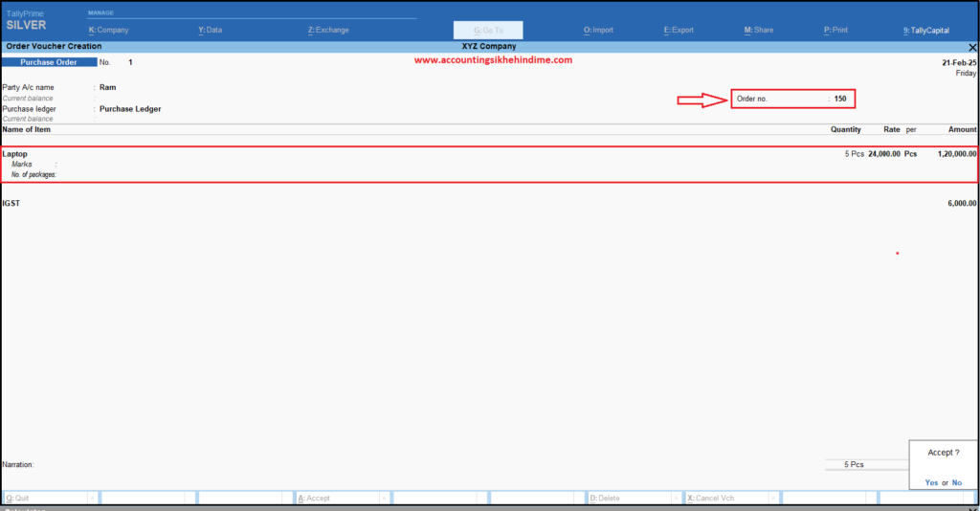
Task: Click the Q: Quit bottom button
Action: (x=45, y=498)
